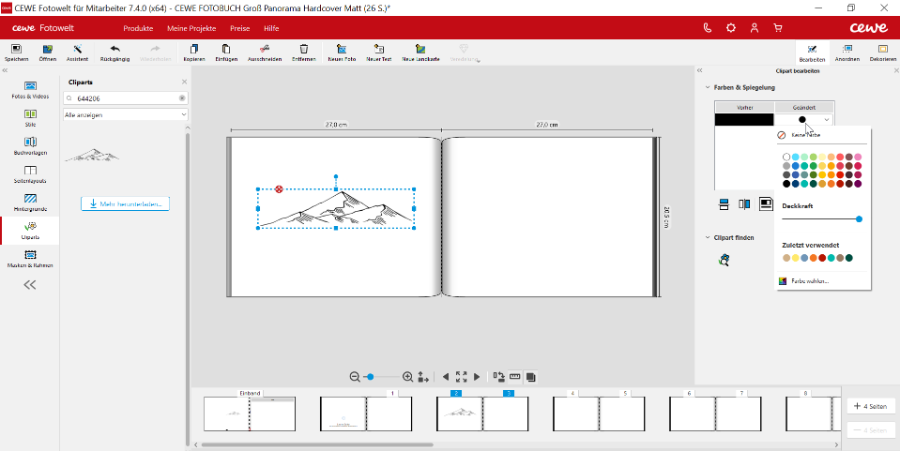Switch to the Dekorieren tab
The image size is (900, 451).
point(883,53)
